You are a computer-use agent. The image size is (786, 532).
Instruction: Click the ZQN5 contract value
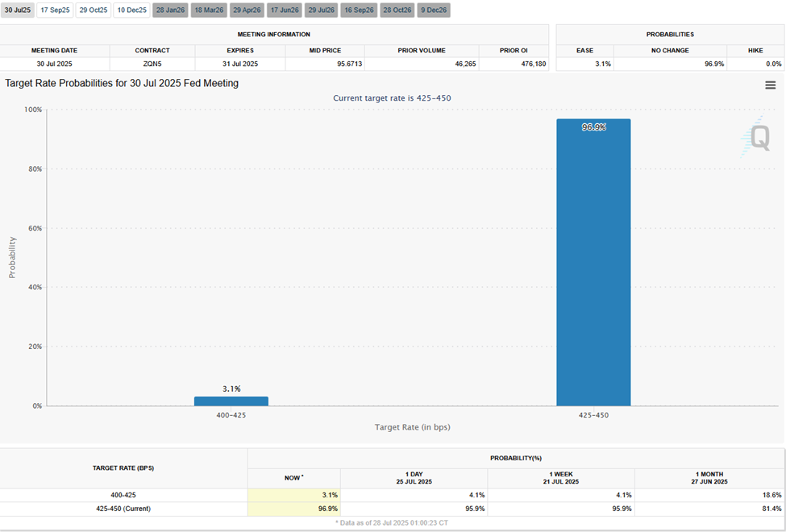(152, 63)
